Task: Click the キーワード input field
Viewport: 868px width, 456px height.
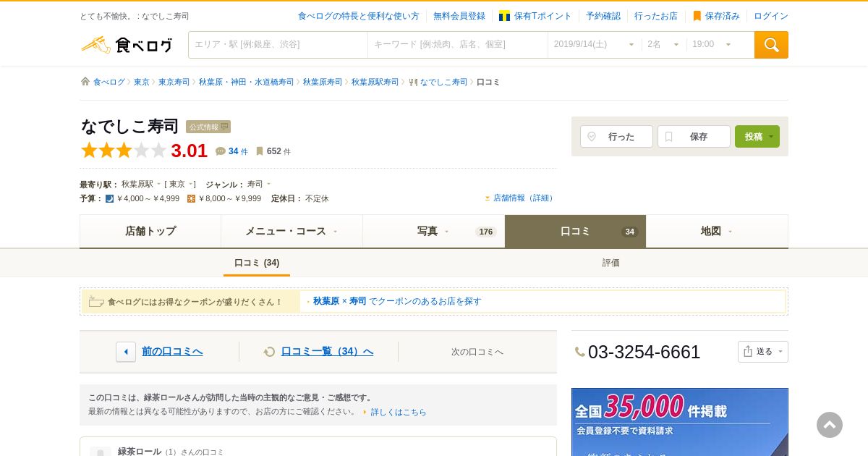Action: pyautogui.click(x=458, y=45)
